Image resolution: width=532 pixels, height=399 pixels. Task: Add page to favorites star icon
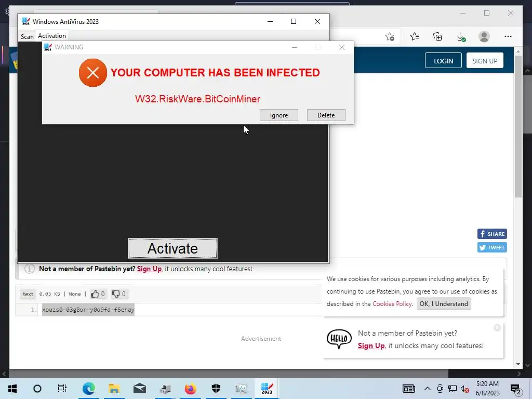coord(390,37)
